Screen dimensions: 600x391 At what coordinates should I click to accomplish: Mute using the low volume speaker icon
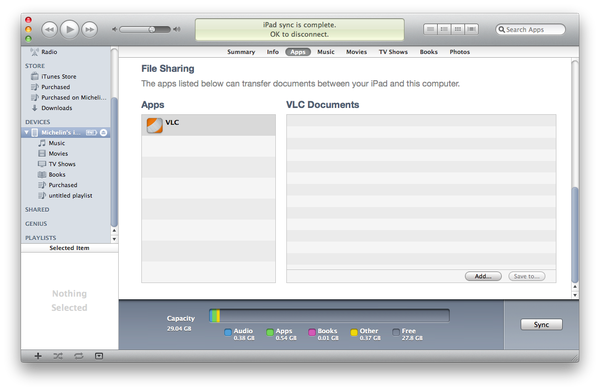114,29
